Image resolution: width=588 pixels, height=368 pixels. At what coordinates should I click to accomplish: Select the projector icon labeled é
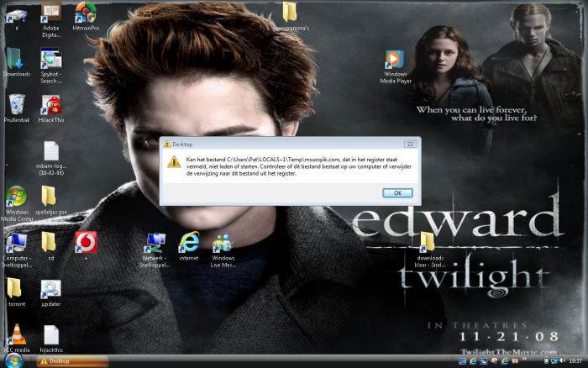tap(17, 18)
